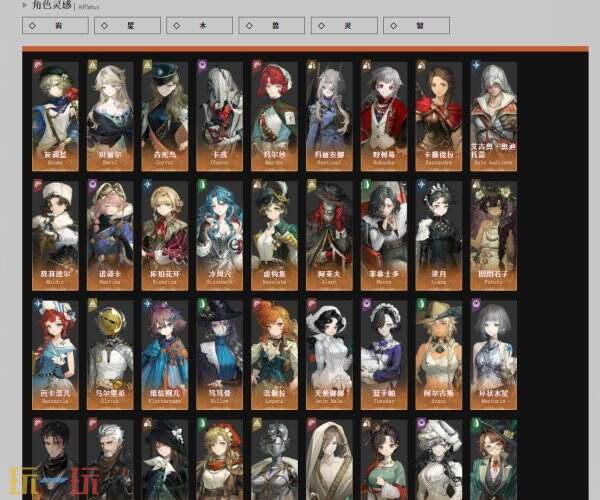Click the 蓝手帕 Tuesday name label
600x500 pixels.
coord(384,396)
